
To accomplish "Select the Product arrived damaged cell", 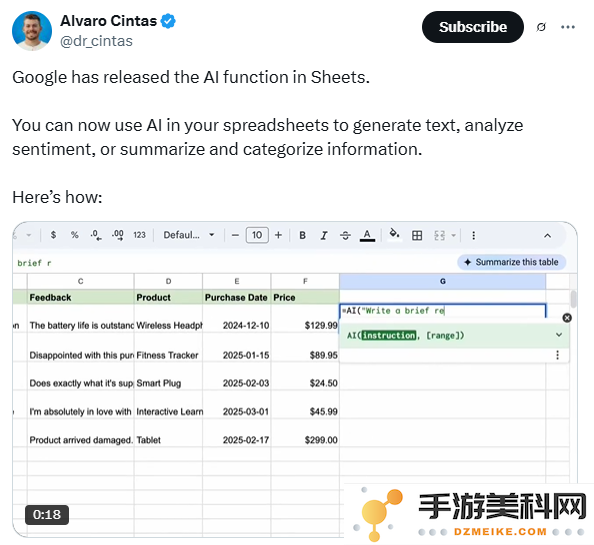I will pyautogui.click(x=80, y=433).
